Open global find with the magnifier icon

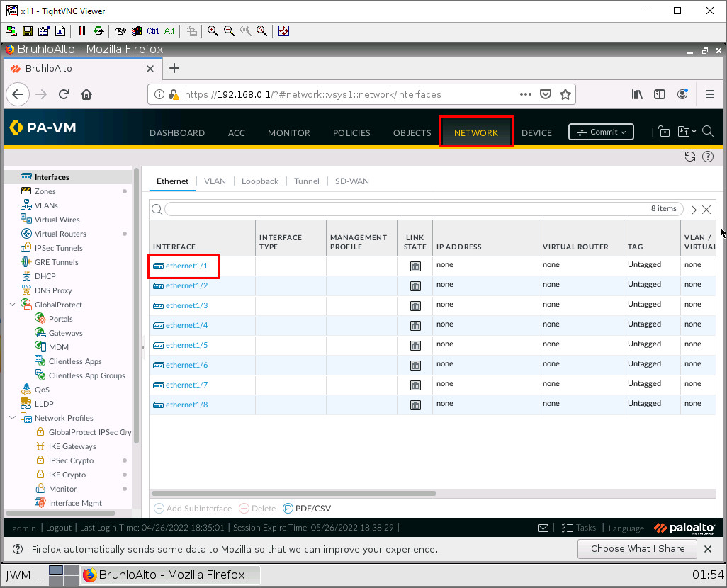[707, 131]
